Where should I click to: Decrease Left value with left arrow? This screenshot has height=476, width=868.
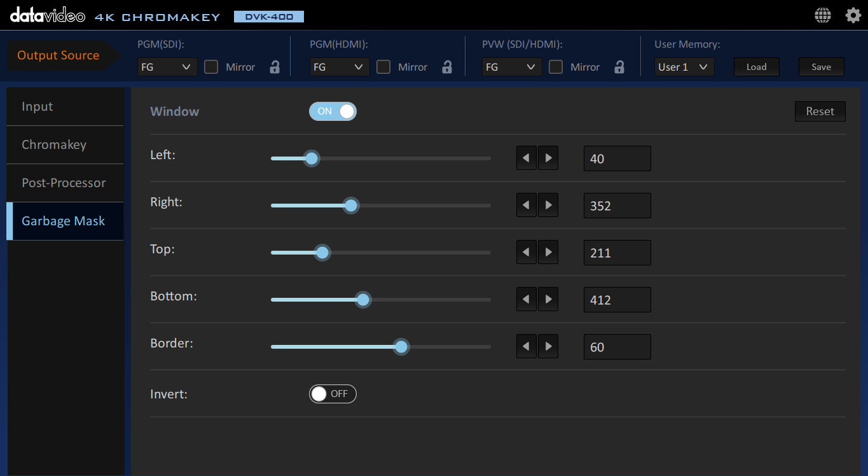[526, 158]
